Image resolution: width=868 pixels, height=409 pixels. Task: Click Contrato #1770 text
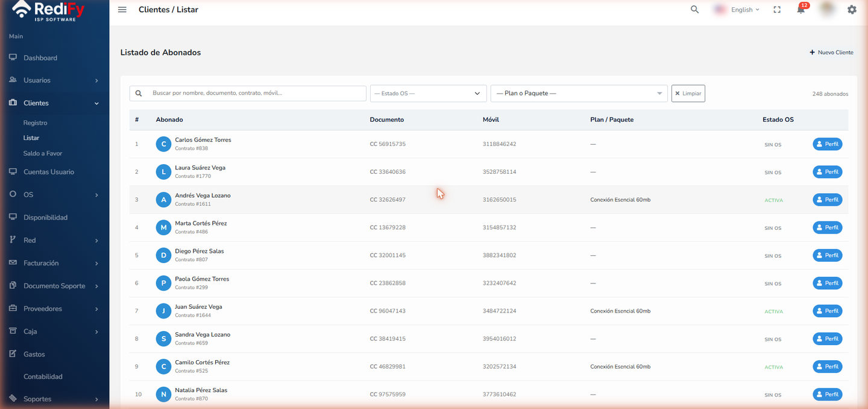click(193, 176)
